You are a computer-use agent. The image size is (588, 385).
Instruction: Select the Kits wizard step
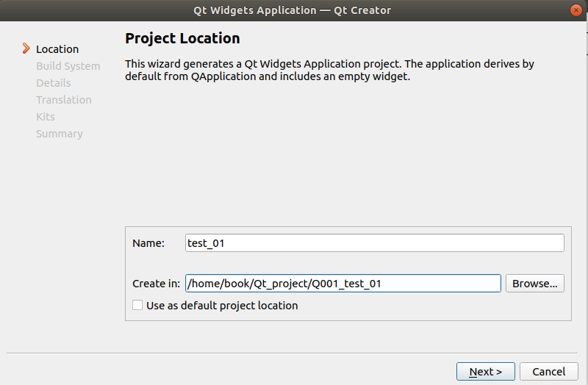(46, 117)
